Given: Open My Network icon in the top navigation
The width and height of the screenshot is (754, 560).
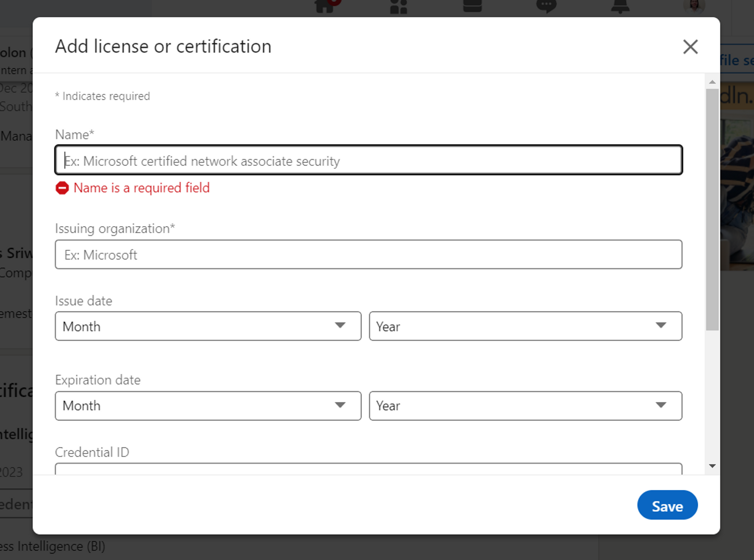Looking at the screenshot, I should click(398, 6).
